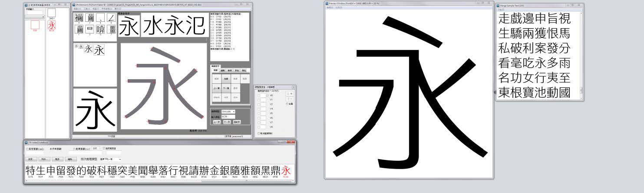The height and width of the screenshot is (193, 644).
Task: Select the 特 character in CodeBook strip
Action: [30, 170]
